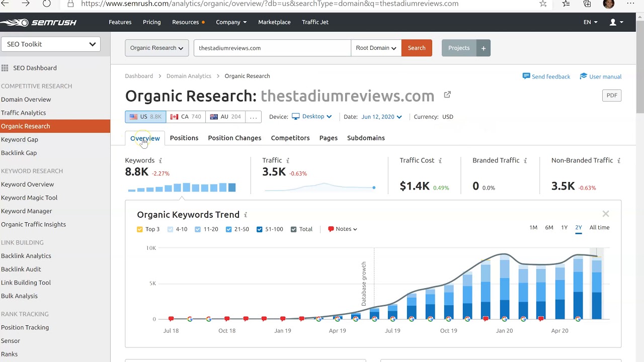Screen dimensions: 644x362
Task: Open the Notes dropdown
Action: [343, 229]
